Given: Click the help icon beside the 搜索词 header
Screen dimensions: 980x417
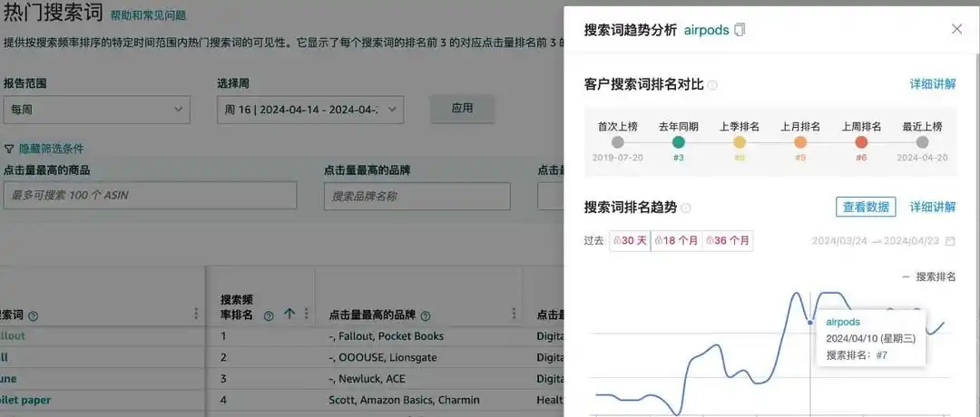Looking at the screenshot, I should 34,315.
